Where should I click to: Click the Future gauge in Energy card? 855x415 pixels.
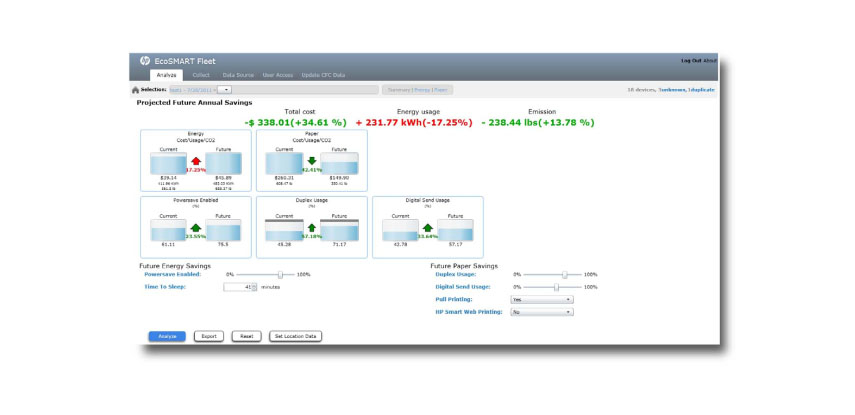[223, 164]
